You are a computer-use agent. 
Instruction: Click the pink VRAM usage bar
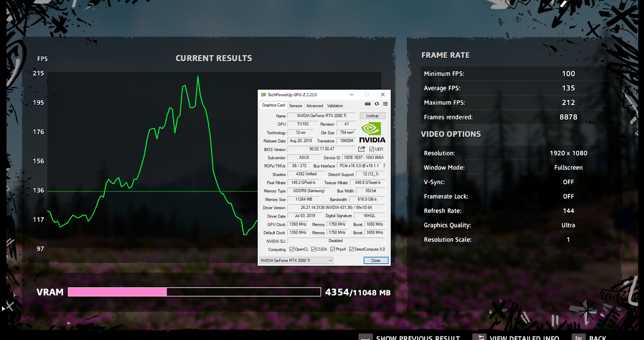click(x=117, y=292)
